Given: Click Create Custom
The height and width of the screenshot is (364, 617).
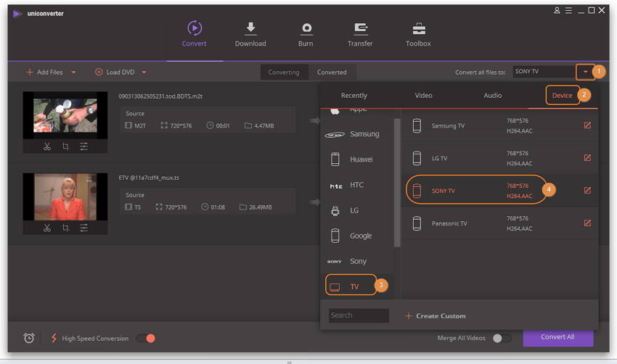Looking at the screenshot, I should coord(436,316).
